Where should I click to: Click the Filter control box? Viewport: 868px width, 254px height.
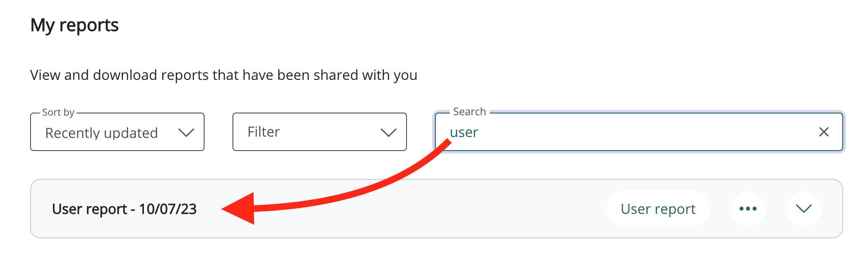[x=319, y=132]
